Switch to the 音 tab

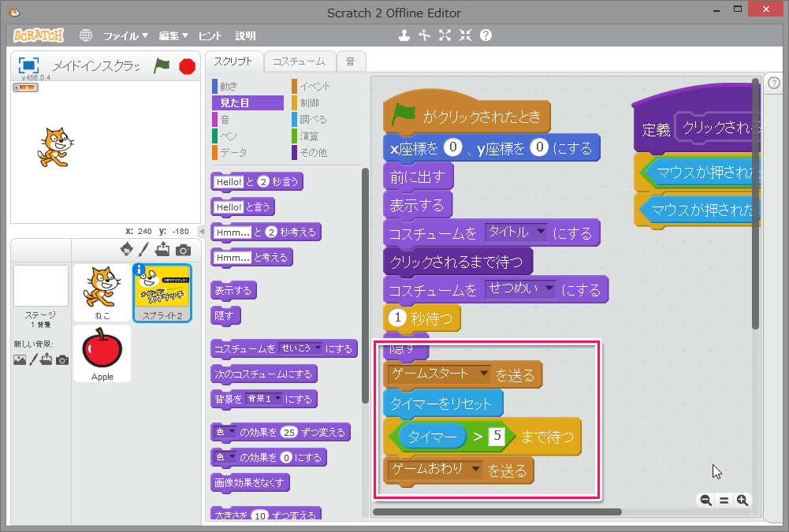click(350, 62)
